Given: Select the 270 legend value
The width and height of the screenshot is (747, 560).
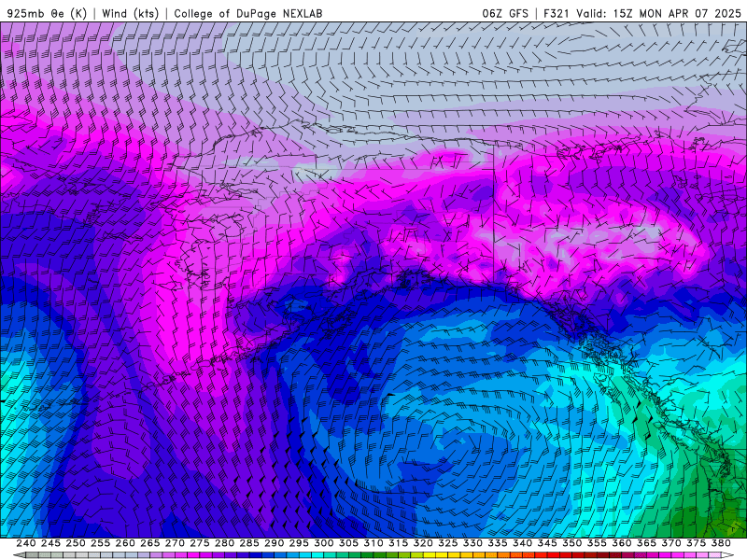Looking at the screenshot, I should click(x=175, y=543).
